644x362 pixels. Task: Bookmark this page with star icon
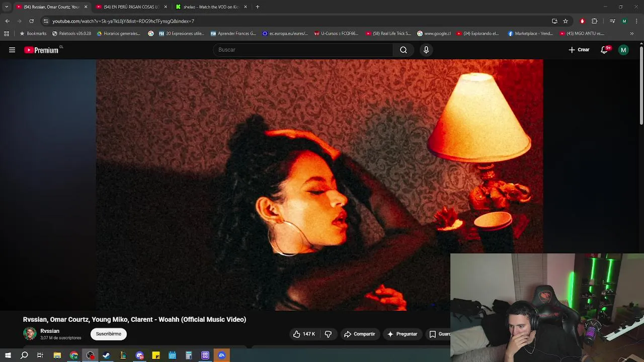[566, 21]
